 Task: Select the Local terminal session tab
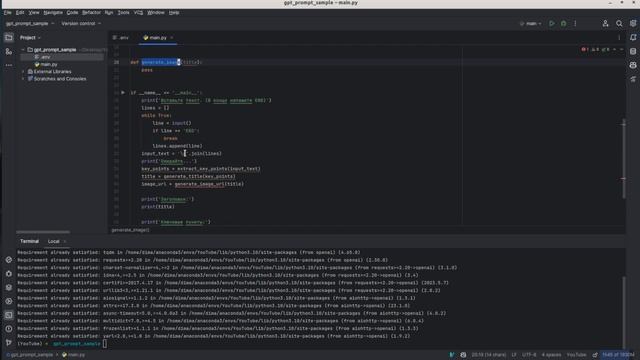(53, 241)
